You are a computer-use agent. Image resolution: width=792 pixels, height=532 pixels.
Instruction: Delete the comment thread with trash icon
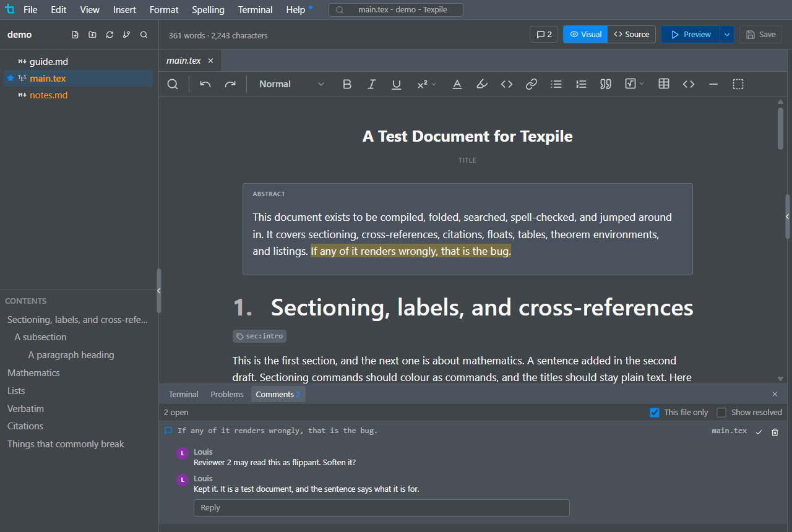[x=775, y=432]
